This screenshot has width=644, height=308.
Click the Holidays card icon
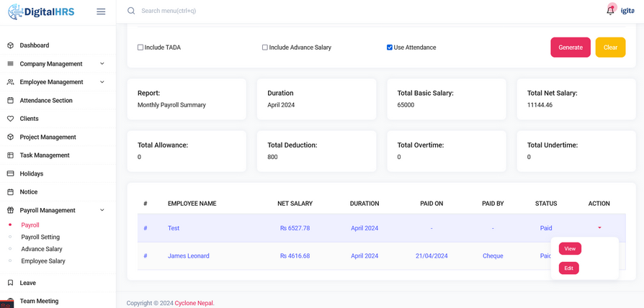(10, 173)
